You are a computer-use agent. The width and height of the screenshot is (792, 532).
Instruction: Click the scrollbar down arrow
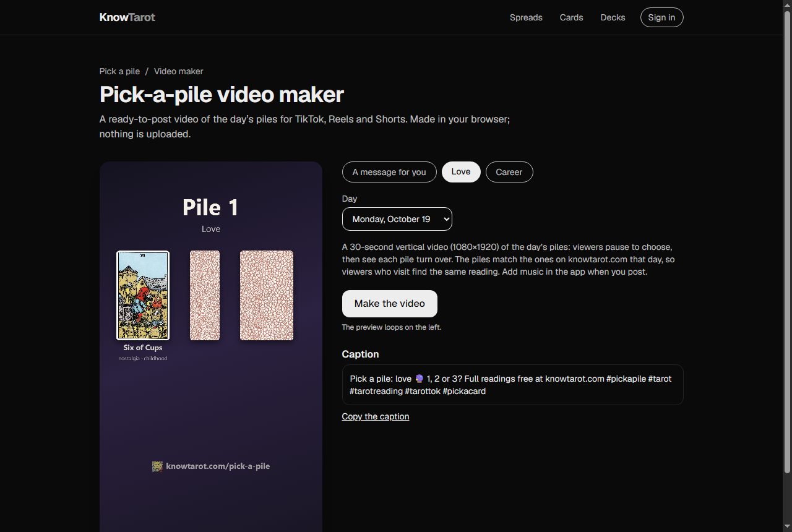pyautogui.click(x=787, y=527)
